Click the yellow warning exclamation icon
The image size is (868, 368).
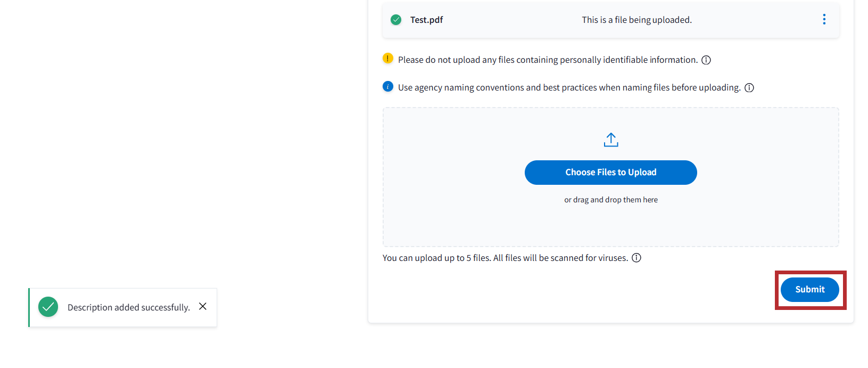click(x=388, y=59)
